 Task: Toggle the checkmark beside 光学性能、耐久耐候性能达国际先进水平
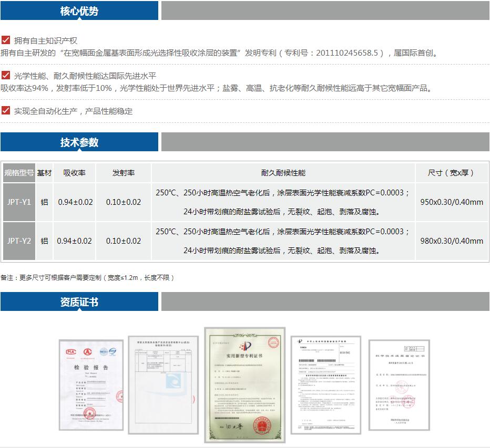(6, 75)
